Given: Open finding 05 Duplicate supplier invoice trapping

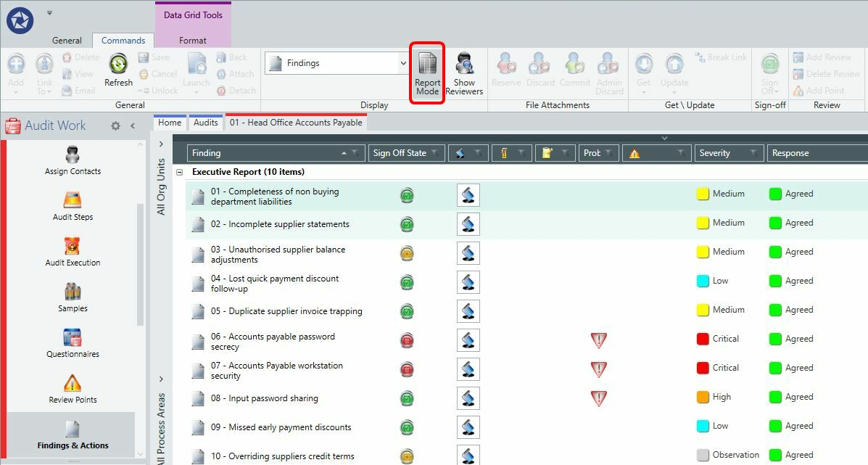Looking at the screenshot, I should (286, 311).
